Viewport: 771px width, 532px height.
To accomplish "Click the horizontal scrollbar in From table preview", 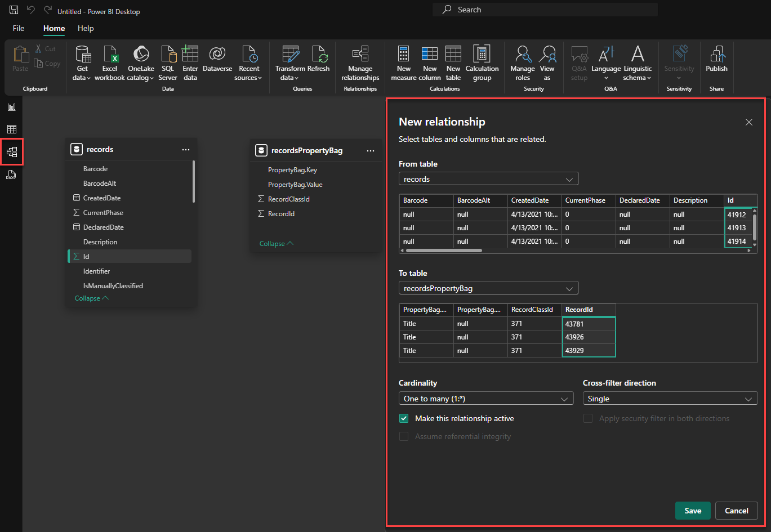I will click(443, 251).
